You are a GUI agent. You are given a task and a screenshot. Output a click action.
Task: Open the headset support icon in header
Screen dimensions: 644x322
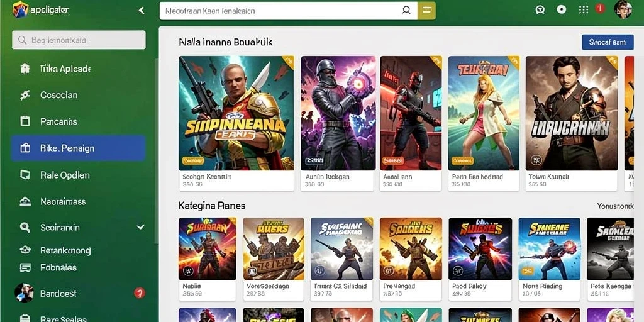pos(540,9)
